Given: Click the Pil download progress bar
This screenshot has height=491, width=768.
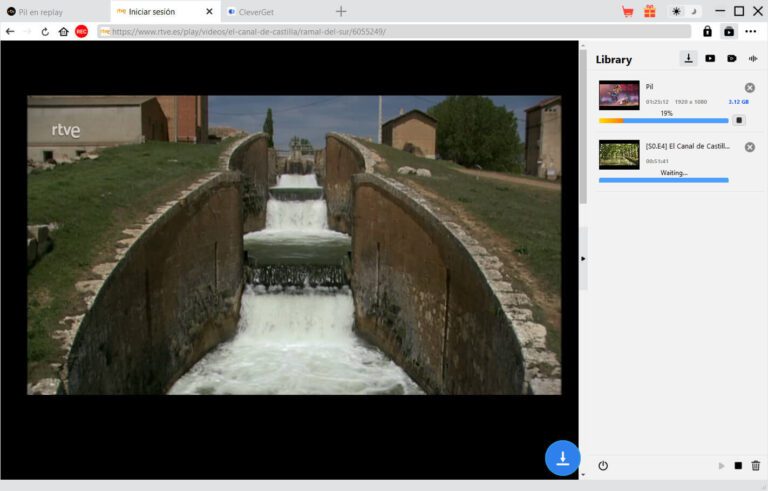Looking at the screenshot, I should coord(663,120).
